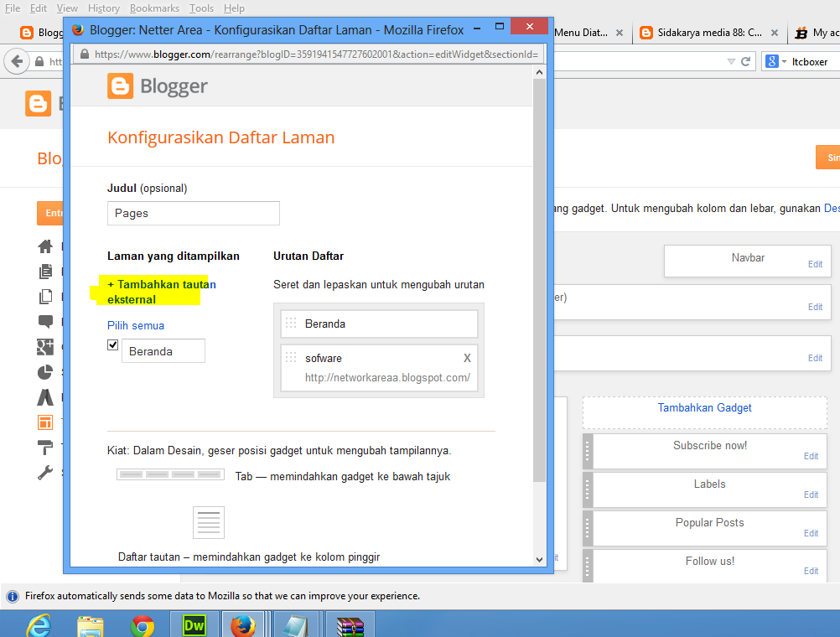The height and width of the screenshot is (637, 840).
Task: Click the Tambahkan Gadget link
Action: coord(704,407)
